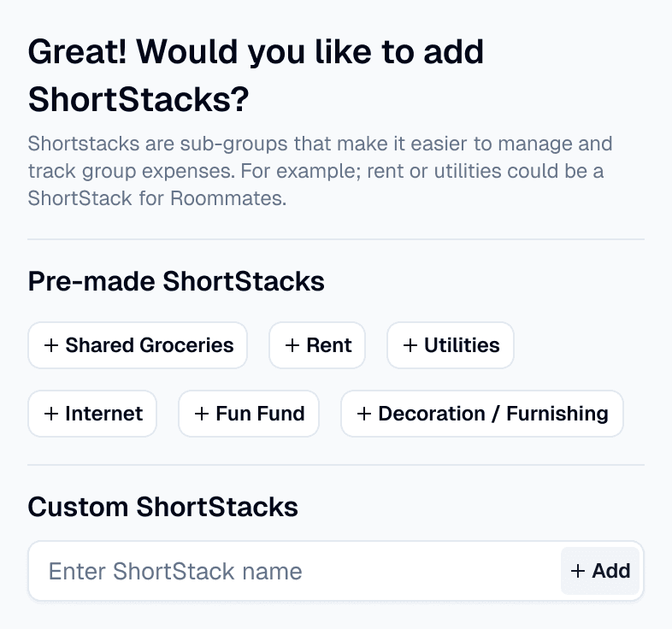Click the plus icon beside Internet
The height and width of the screenshot is (629, 672).
pyautogui.click(x=52, y=414)
